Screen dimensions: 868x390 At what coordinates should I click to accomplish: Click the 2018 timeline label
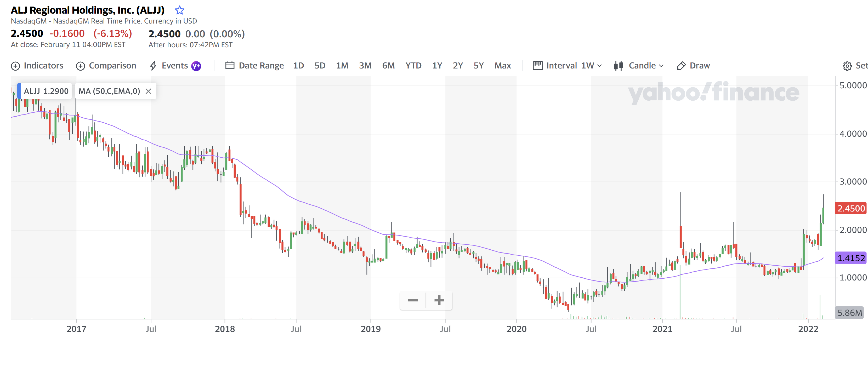pos(225,329)
